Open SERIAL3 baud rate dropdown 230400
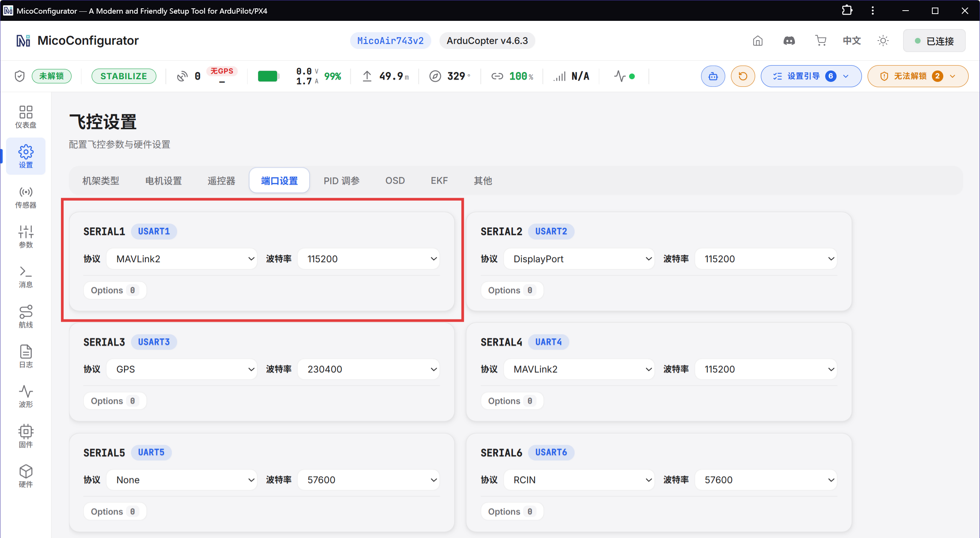The height and width of the screenshot is (538, 980). [368, 369]
